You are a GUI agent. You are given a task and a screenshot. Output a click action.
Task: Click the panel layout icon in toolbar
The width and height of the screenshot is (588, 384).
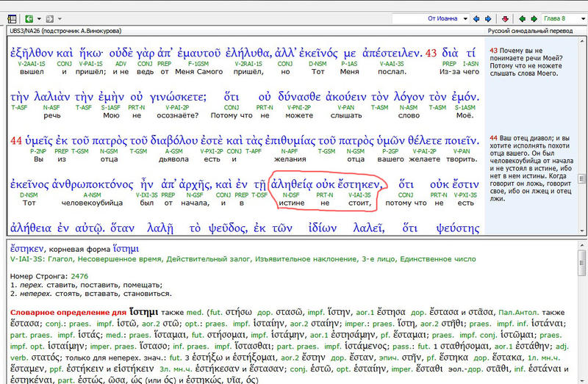12,18
